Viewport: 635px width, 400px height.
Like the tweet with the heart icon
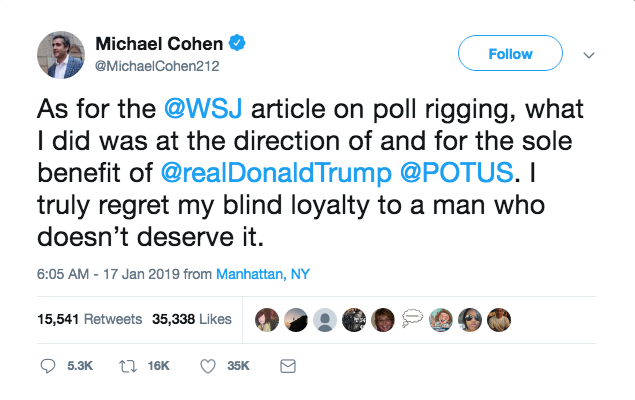[x=209, y=366]
